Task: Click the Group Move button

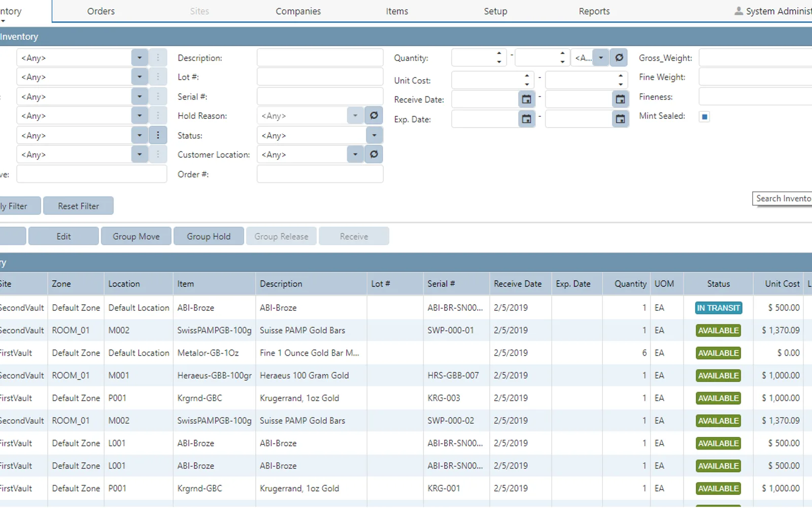Action: coord(136,236)
